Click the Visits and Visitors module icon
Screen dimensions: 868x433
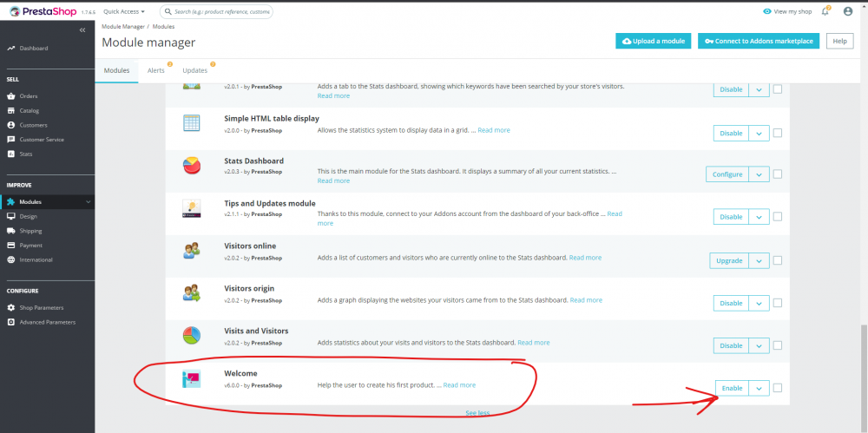(x=192, y=336)
